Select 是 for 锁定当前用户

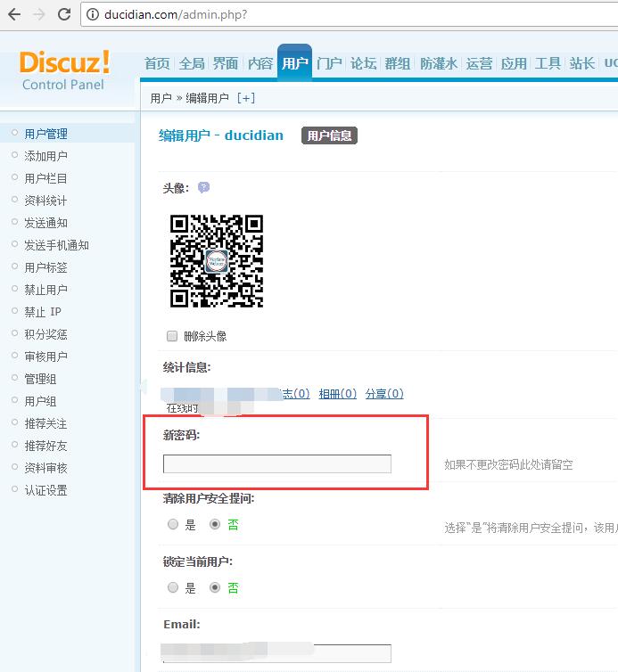(173, 587)
